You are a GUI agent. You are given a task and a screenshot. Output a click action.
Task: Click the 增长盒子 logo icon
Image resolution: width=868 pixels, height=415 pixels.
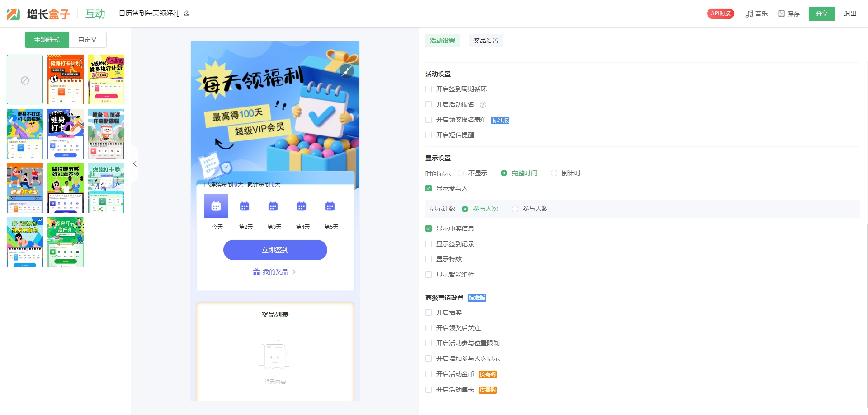[13, 14]
